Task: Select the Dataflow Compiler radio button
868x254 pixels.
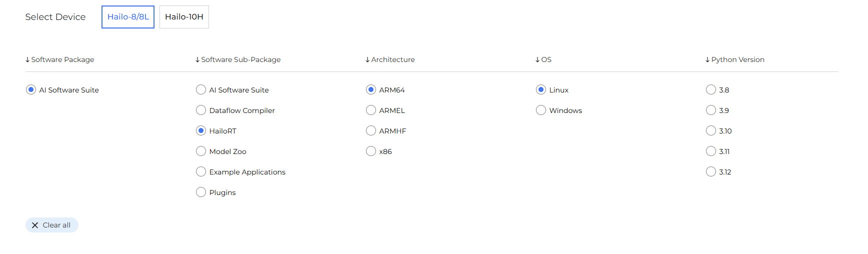Action: [201, 110]
